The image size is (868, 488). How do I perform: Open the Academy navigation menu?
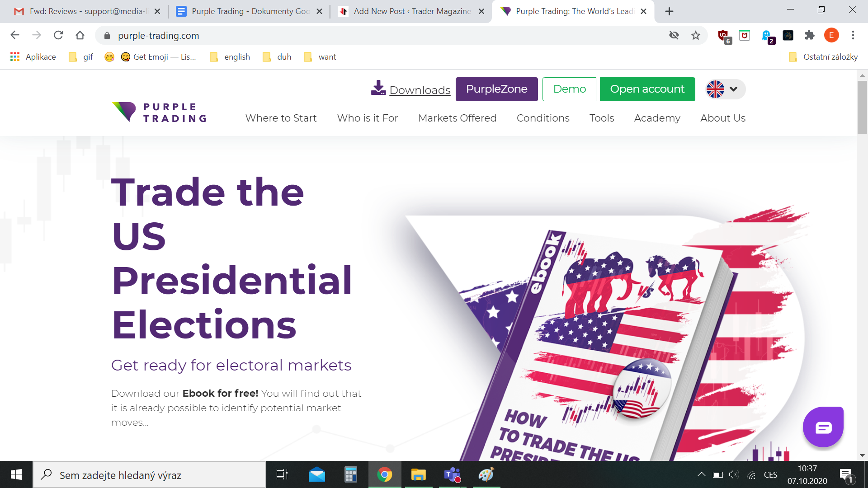(x=657, y=118)
